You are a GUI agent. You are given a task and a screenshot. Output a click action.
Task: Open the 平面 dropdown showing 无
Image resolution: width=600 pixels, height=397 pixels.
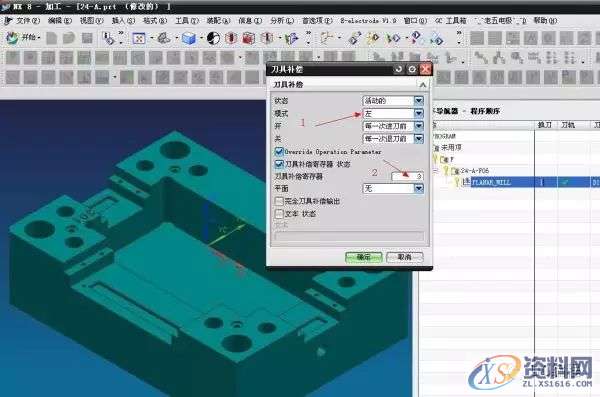coord(393,188)
